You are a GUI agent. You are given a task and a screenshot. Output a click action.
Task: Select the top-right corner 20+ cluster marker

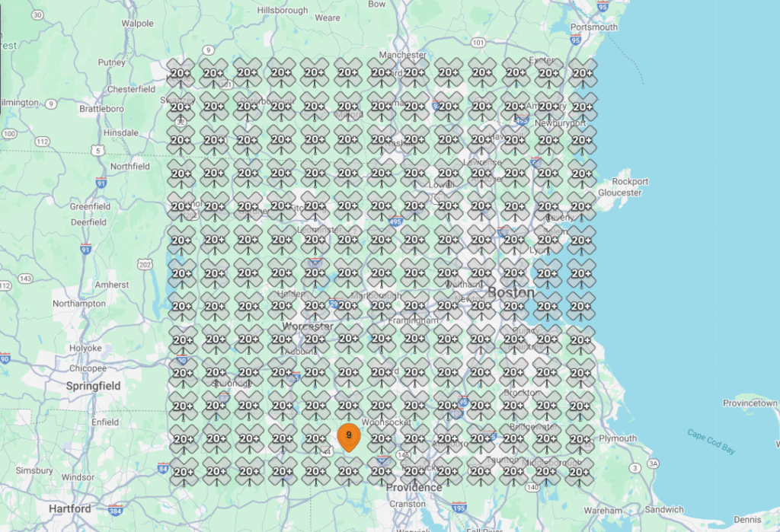point(581,74)
